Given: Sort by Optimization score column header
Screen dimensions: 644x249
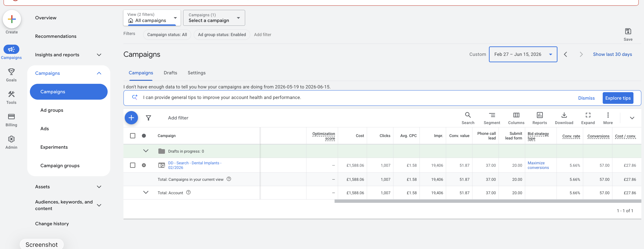Looking at the screenshot, I should [324, 136].
